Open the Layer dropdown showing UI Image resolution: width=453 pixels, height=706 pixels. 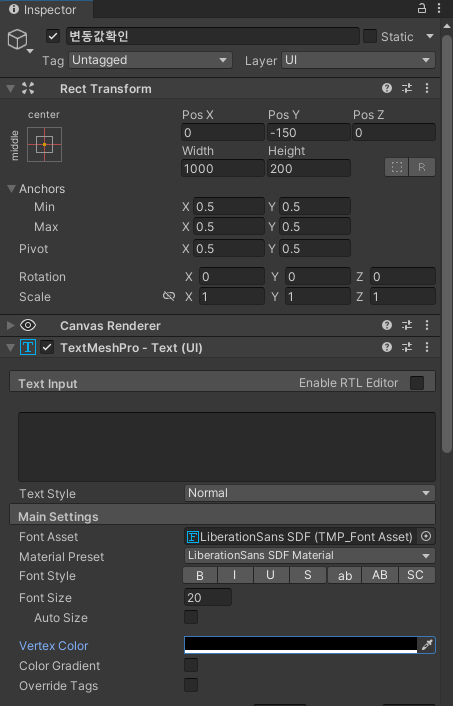coord(358,60)
